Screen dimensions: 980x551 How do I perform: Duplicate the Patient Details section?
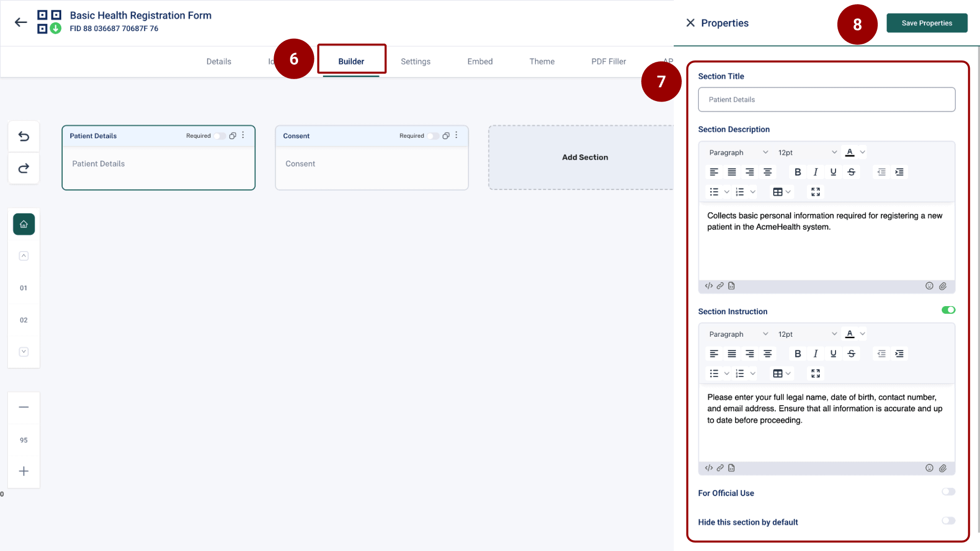click(x=233, y=136)
